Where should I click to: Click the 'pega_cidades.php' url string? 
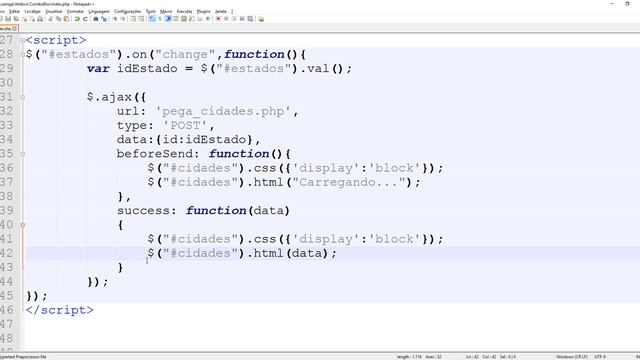[x=223, y=111]
